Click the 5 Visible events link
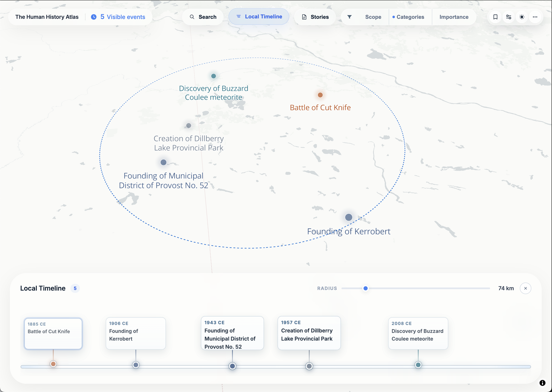The width and height of the screenshot is (552, 392). 123,17
